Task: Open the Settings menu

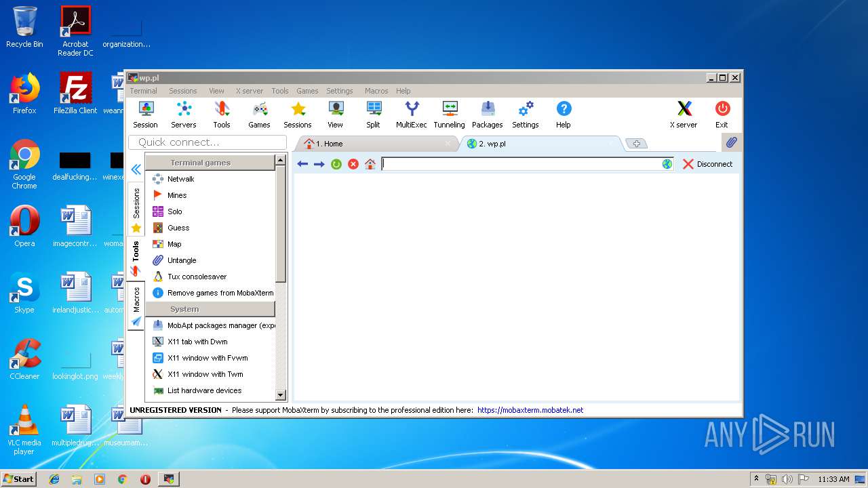Action: coord(340,91)
